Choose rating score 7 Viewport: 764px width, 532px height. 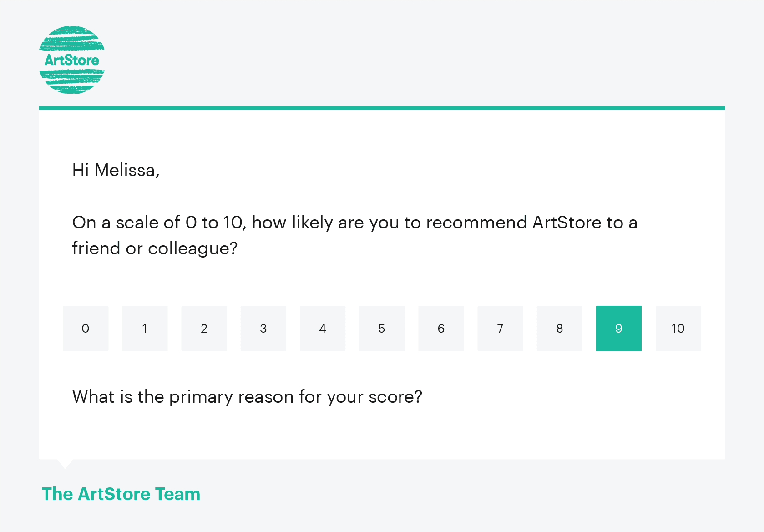point(500,328)
